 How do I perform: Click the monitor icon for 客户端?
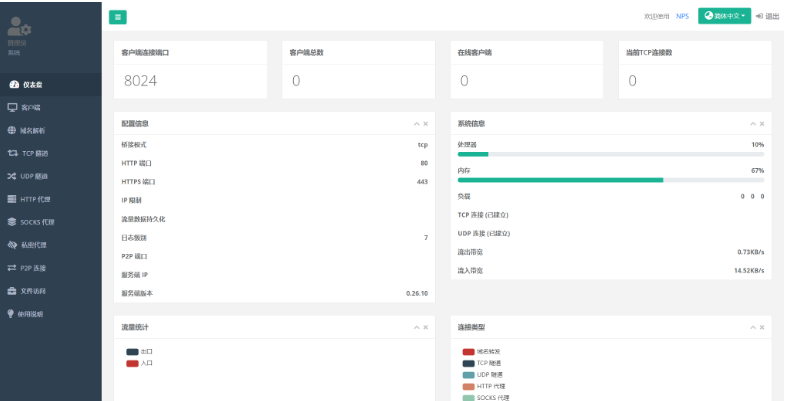(x=12, y=107)
